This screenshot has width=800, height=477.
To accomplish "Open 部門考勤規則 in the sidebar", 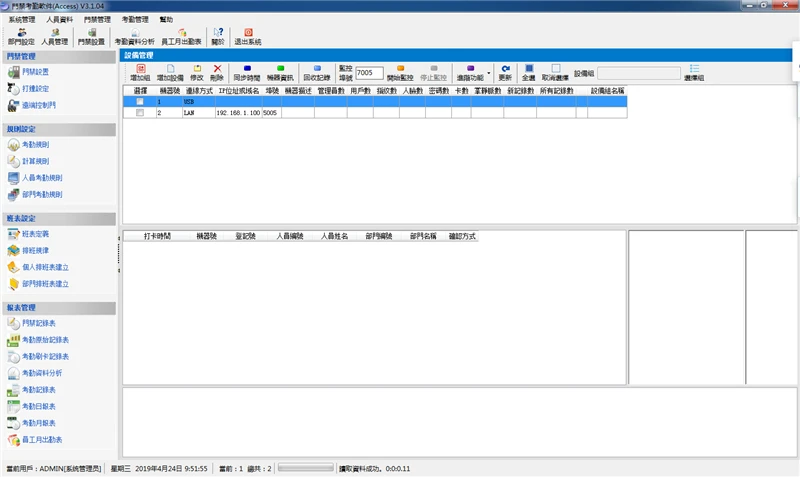I will click(x=35, y=194).
